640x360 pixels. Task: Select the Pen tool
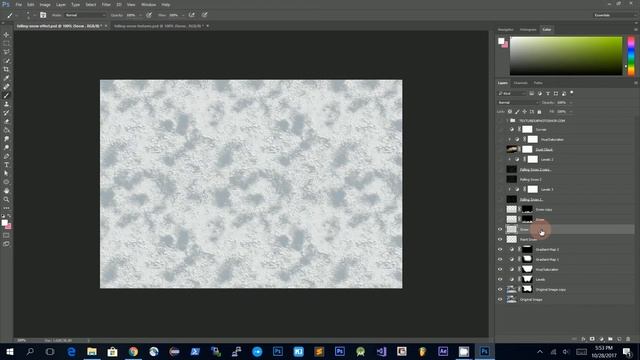pyautogui.click(x=6, y=156)
